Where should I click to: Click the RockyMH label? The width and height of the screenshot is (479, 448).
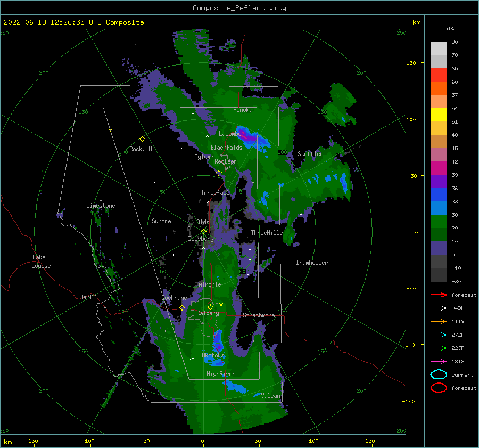(141, 149)
